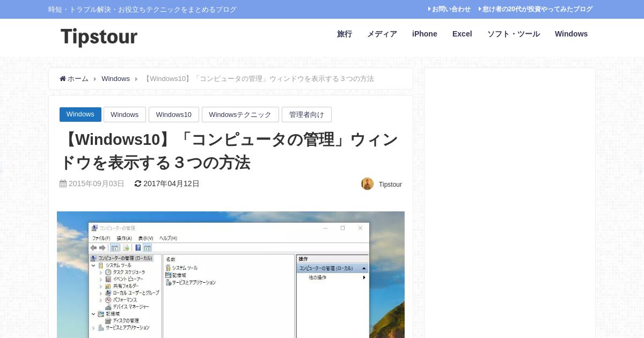Click the blue Windows category badge
This screenshot has height=338, width=644.
[x=80, y=114]
